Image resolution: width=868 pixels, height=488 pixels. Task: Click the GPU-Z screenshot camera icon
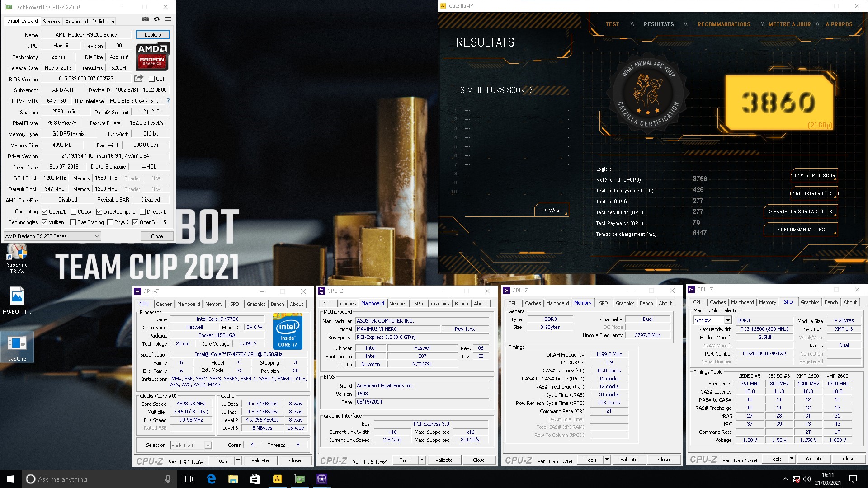145,19
